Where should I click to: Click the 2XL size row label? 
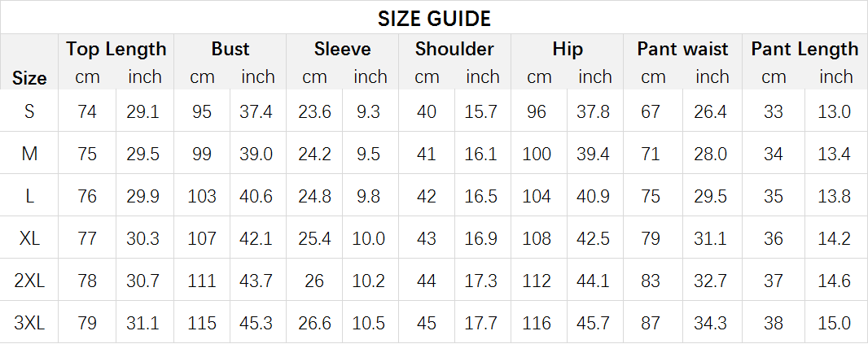pyautogui.click(x=29, y=281)
